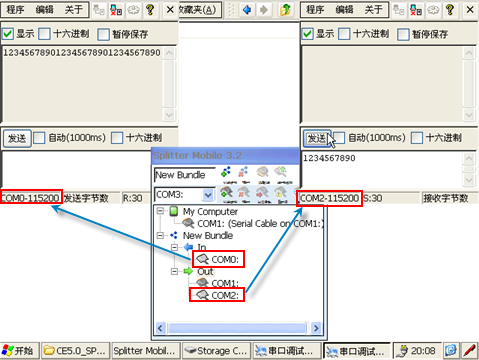Viewport: 479px width, 360px height.
Task: Check send-row 十六进制 in the COM0 window
Action: (x=117, y=138)
